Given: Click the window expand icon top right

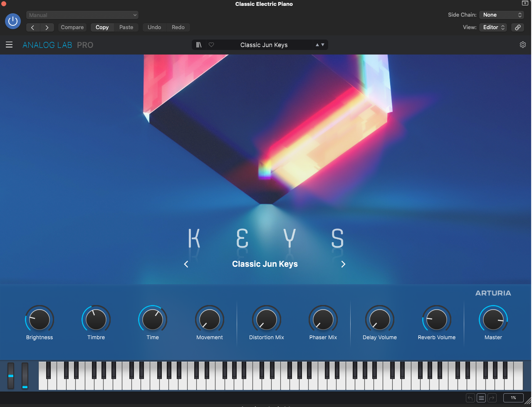Looking at the screenshot, I should click(x=525, y=3).
